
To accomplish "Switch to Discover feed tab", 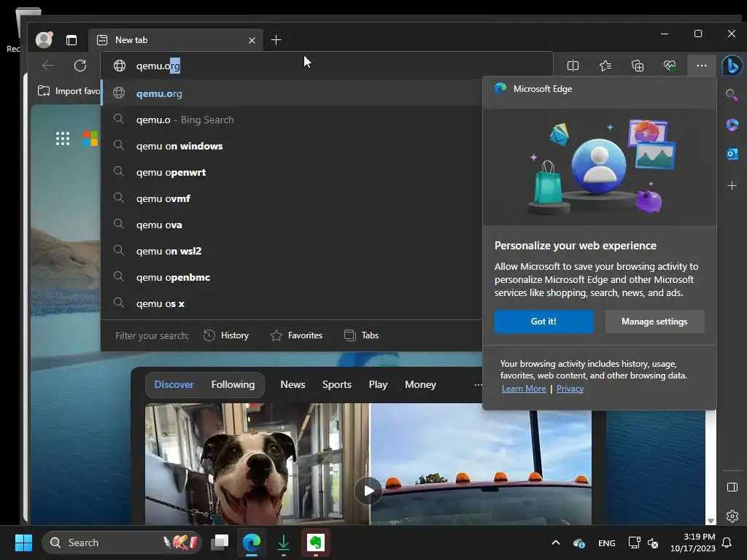I will [174, 384].
